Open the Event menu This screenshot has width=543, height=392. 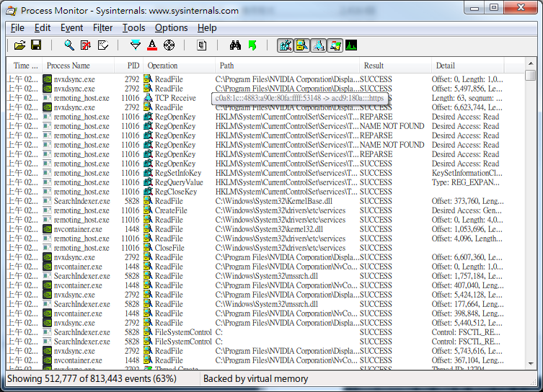click(71, 27)
